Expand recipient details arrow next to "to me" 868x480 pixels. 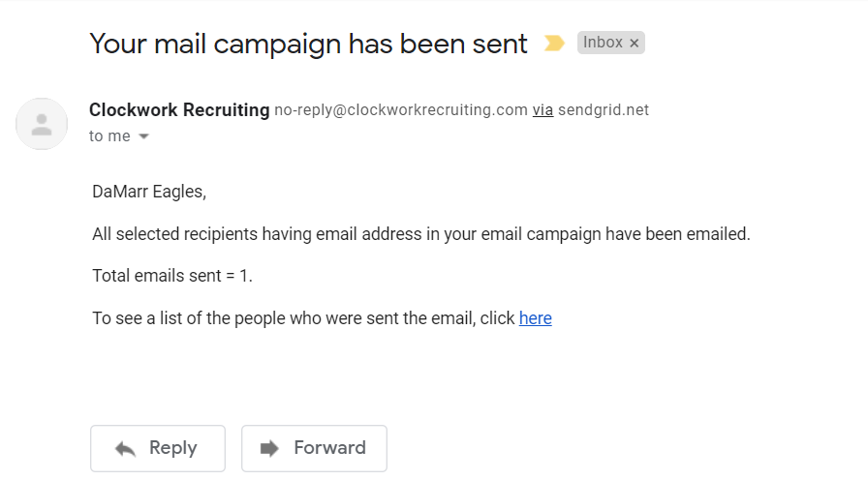pyautogui.click(x=144, y=136)
